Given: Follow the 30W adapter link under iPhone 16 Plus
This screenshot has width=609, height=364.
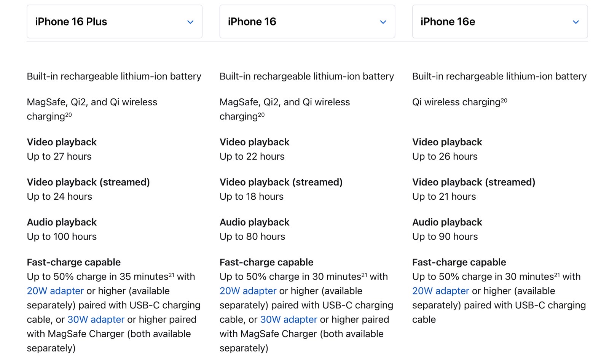Looking at the screenshot, I should 96,319.
